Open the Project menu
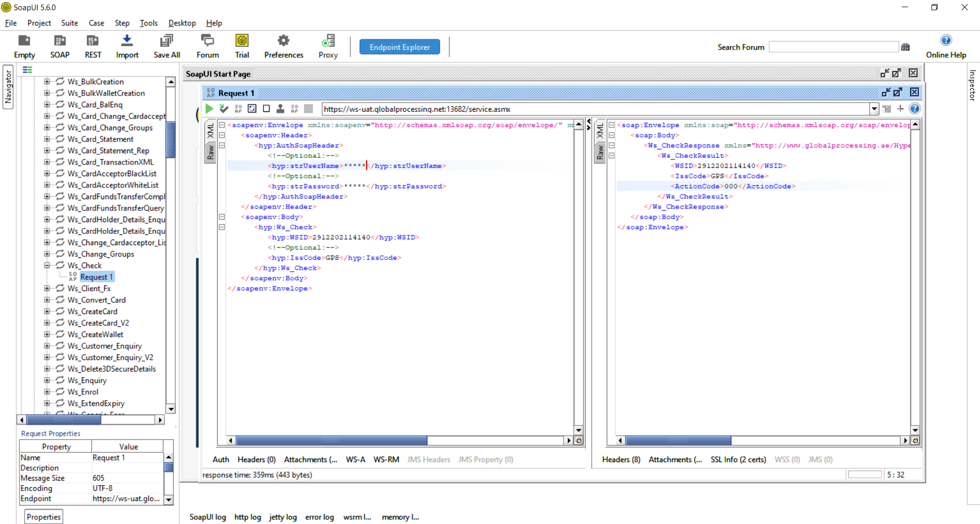980x524 pixels. [39, 23]
